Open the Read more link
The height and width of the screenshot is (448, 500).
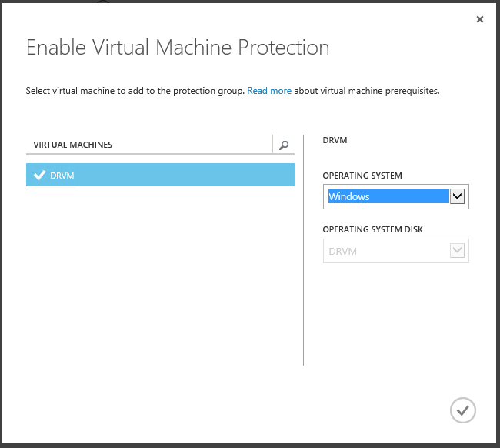[269, 91]
